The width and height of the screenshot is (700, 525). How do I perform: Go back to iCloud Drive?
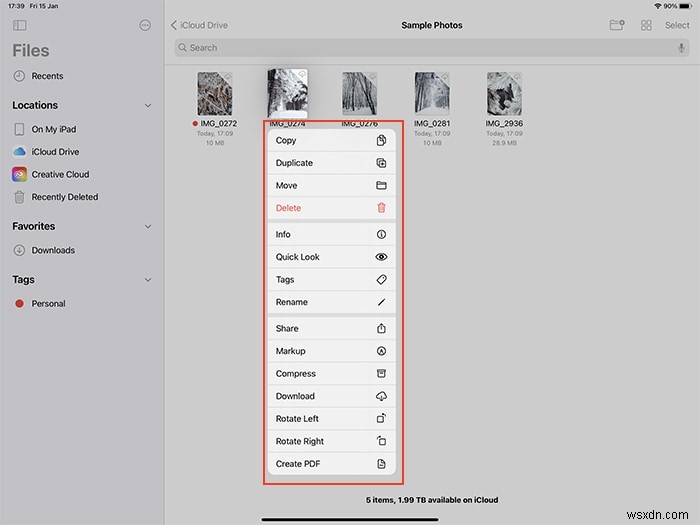[199, 25]
